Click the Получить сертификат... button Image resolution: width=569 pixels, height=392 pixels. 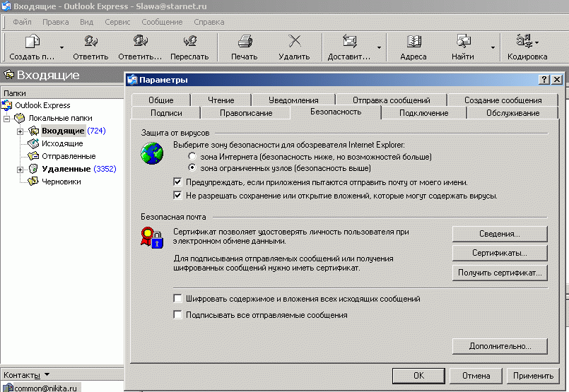point(500,273)
